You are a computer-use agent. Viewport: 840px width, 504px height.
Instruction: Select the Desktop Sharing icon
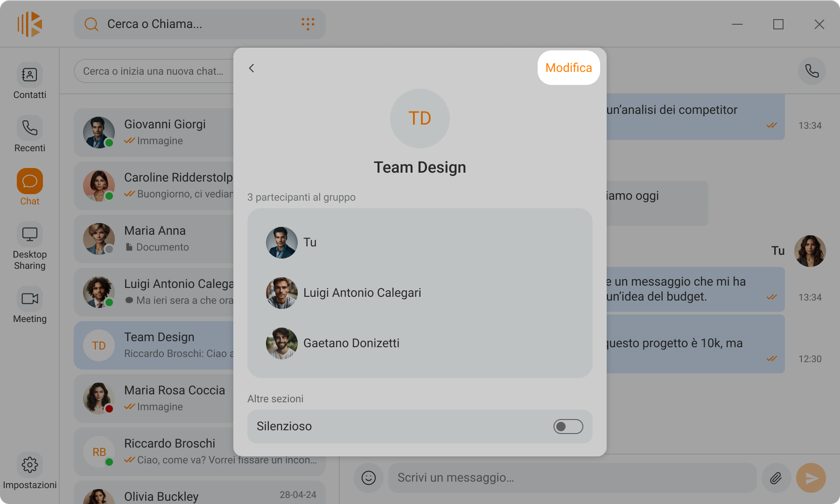30,234
